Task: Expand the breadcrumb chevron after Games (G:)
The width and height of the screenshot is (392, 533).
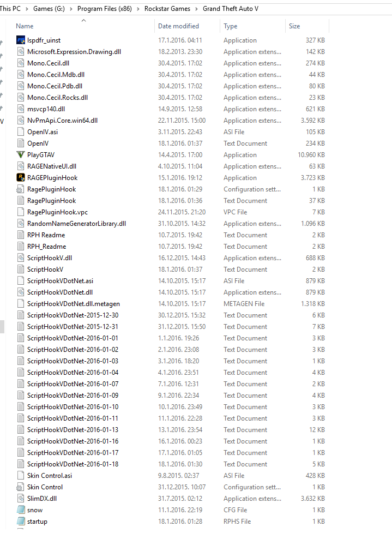Action: (71, 9)
